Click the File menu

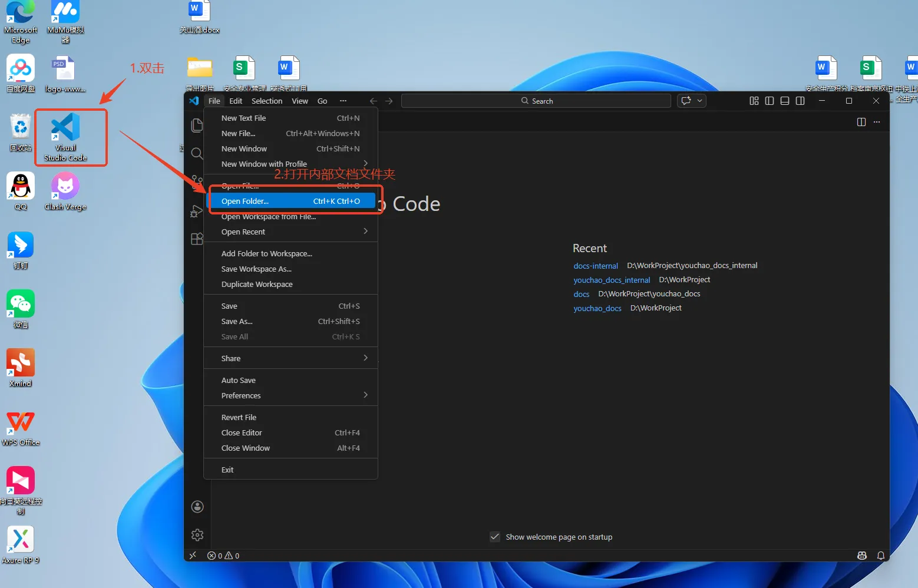214,101
